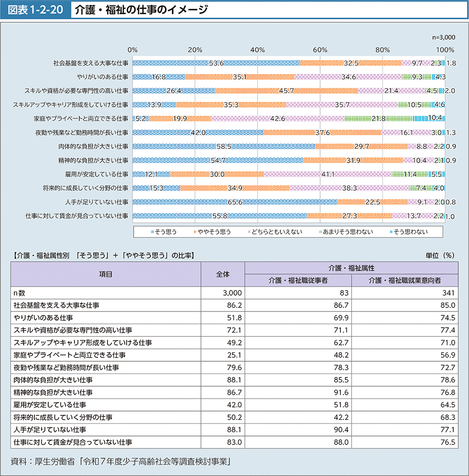
Task: Click the table cell 69.9
Action: pyautogui.click(x=341, y=318)
